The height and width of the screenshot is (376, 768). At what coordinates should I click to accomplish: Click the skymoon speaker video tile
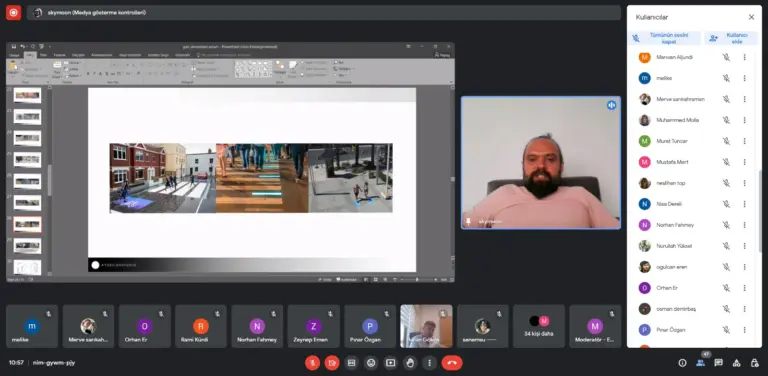pos(541,163)
